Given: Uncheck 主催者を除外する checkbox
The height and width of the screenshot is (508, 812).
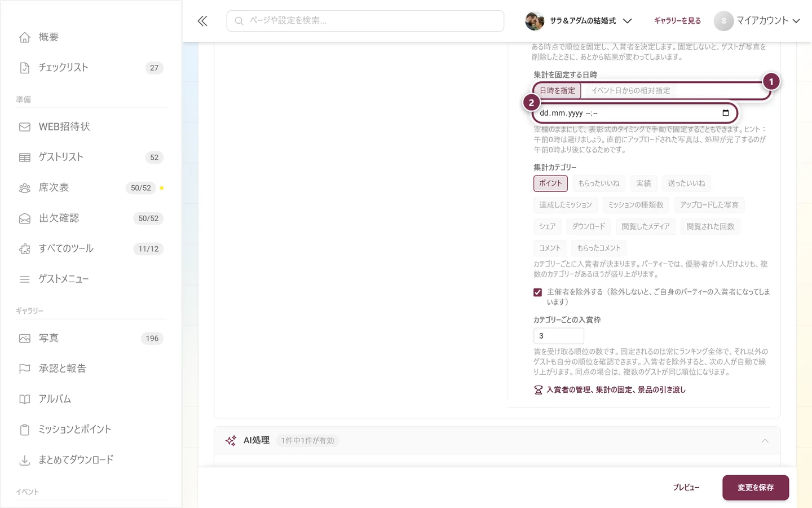Looking at the screenshot, I should (x=537, y=292).
